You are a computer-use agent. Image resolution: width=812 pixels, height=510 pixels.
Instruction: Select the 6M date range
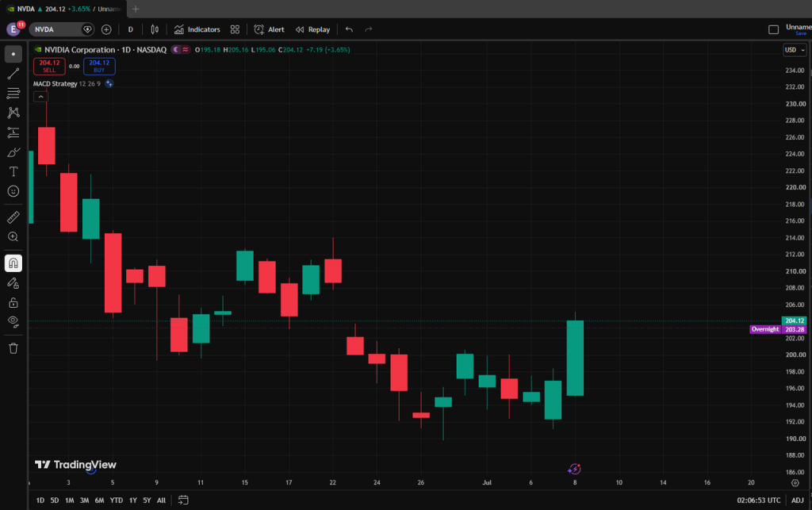[x=99, y=500]
